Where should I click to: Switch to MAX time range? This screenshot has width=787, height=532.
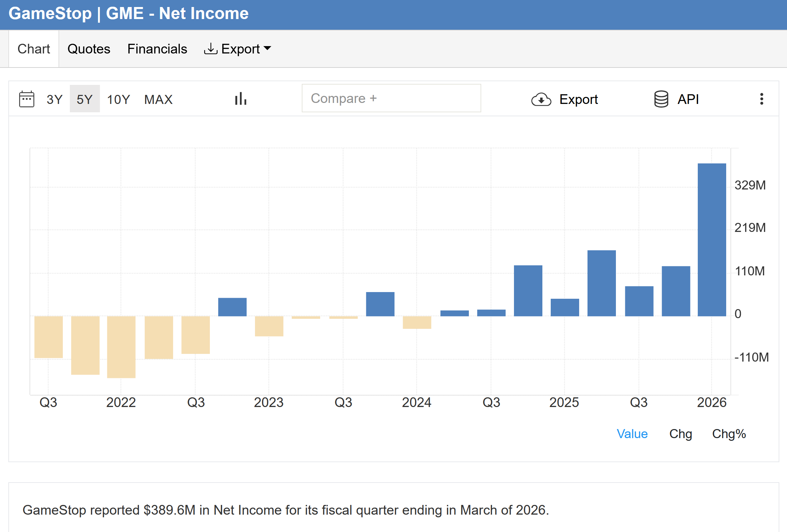click(x=158, y=99)
